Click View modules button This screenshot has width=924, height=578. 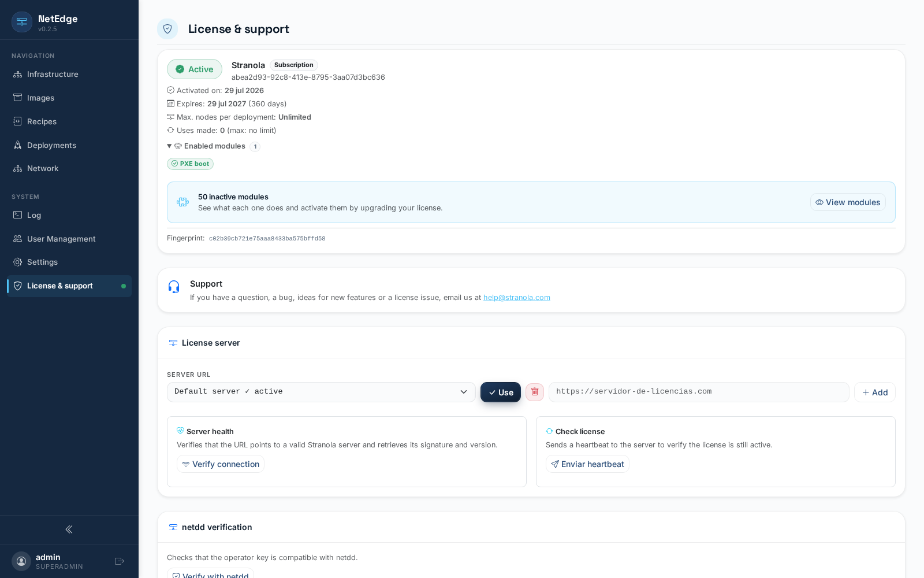tap(848, 202)
